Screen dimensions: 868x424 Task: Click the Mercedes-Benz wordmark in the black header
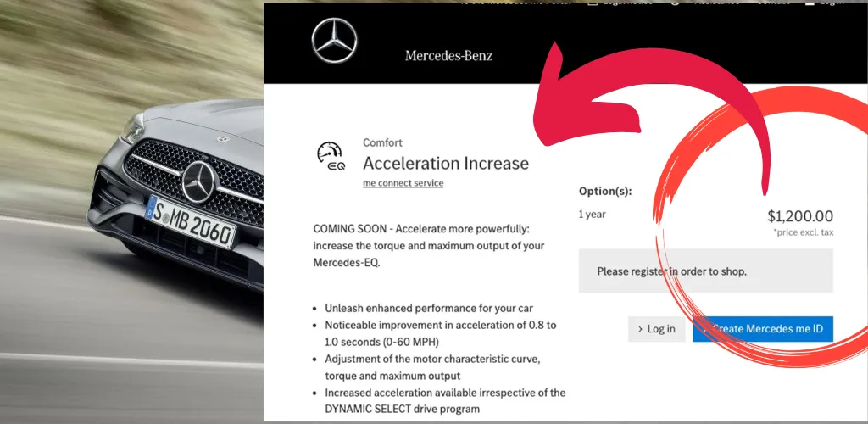(448, 55)
